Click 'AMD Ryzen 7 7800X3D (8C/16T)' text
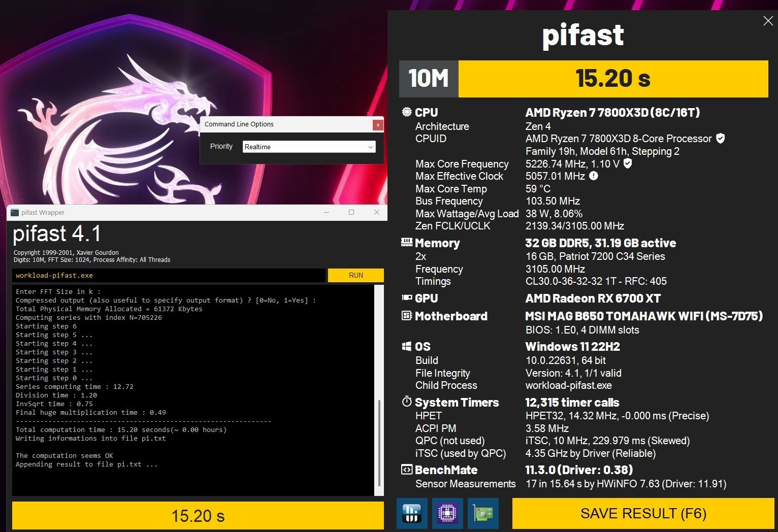Screen dimensions: 778x532 coord(612,113)
